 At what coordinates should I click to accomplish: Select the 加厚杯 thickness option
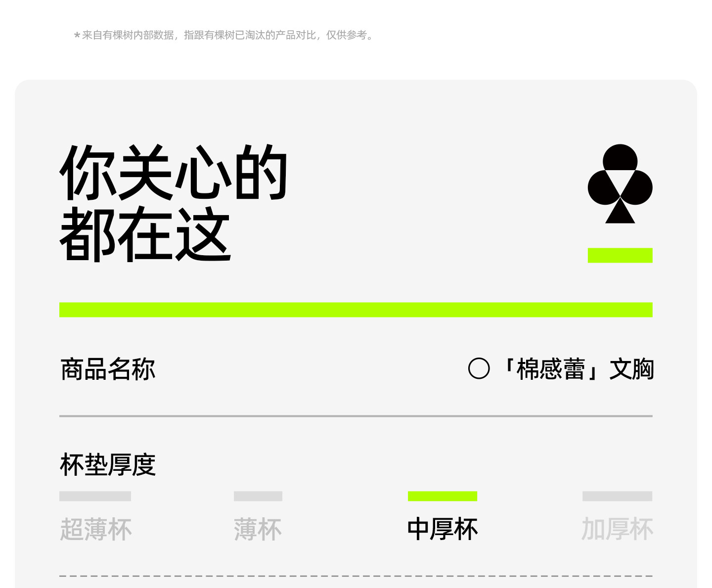click(x=617, y=529)
